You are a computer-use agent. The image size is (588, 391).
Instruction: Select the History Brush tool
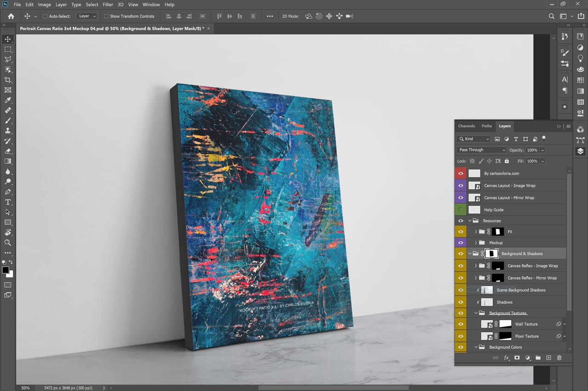point(8,141)
